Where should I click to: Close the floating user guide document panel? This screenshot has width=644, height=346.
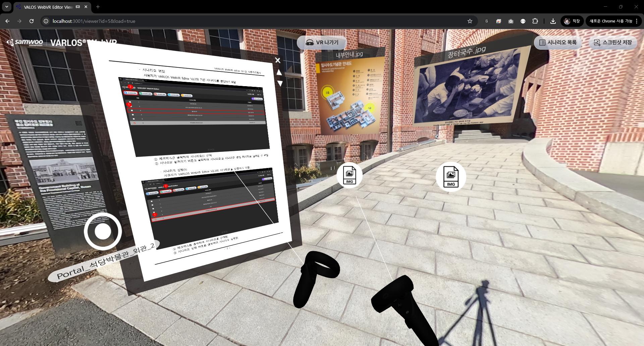[x=277, y=60]
